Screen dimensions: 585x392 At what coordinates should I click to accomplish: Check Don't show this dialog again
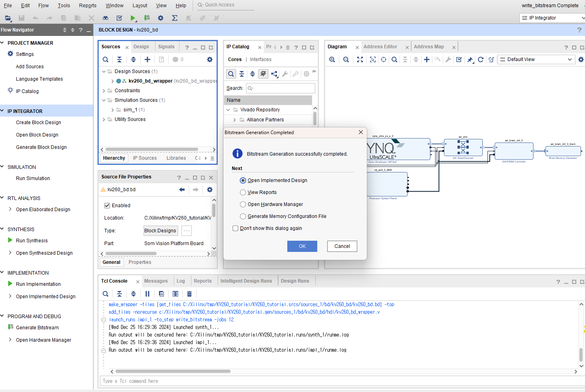tap(235, 228)
